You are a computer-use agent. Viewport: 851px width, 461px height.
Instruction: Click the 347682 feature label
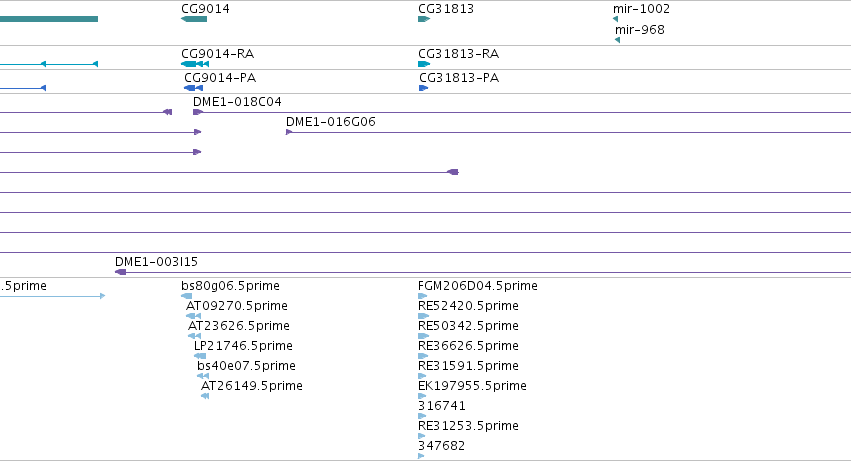442,446
